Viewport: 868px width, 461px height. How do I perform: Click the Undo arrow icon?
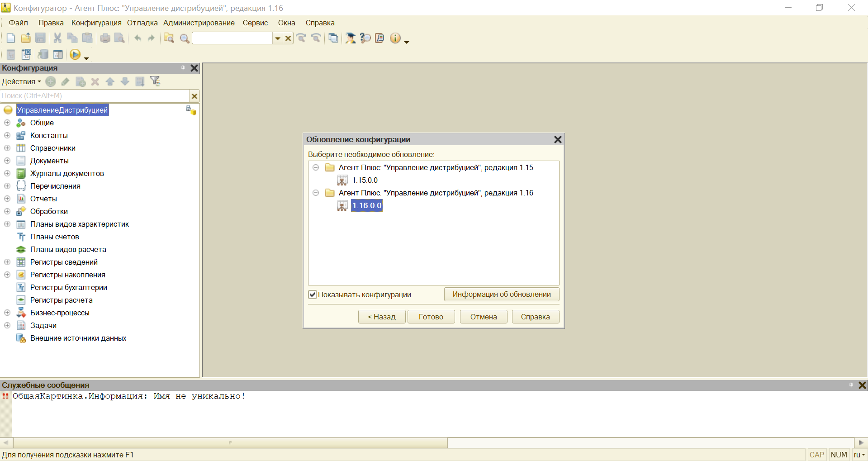pyautogui.click(x=138, y=38)
